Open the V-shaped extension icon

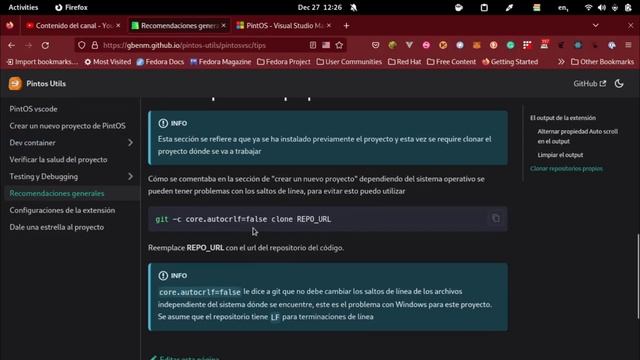click(x=409, y=45)
